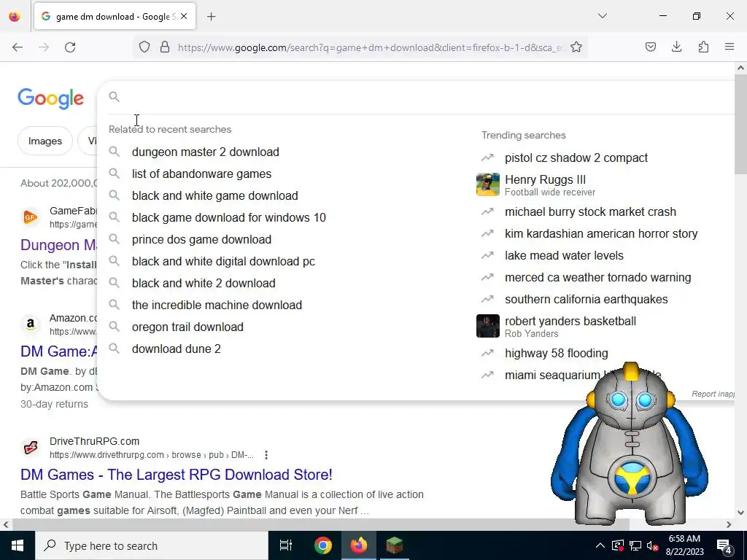The image size is (747, 560).
Task: Open 'southern california earthquakes' trend
Action: click(x=587, y=300)
